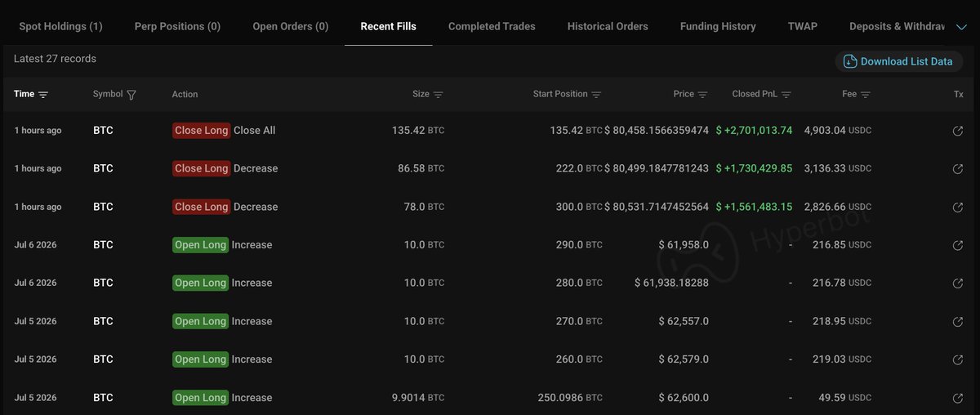This screenshot has width=980, height=415.
Task: Select Closed PnL value $+1,561,483.15
Action: (754, 207)
